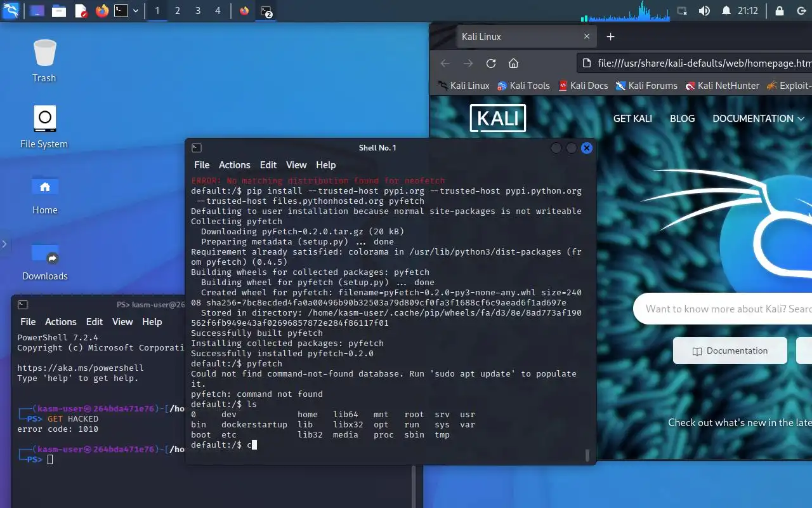The width and height of the screenshot is (812, 508).
Task: Expand the terminal launcher dropdown arrow
Action: [x=136, y=11]
